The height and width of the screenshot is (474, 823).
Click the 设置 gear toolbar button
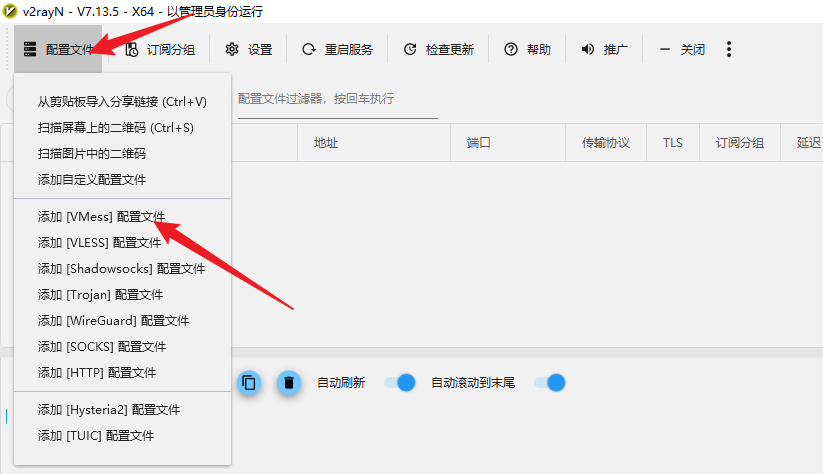tap(248, 49)
